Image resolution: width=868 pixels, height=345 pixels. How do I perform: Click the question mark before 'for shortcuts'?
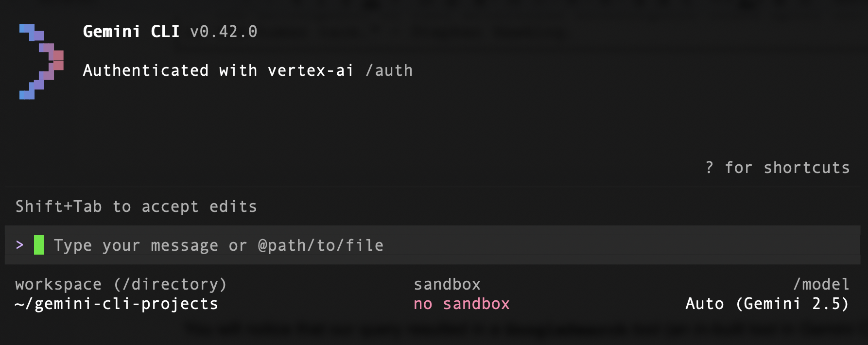(x=710, y=168)
